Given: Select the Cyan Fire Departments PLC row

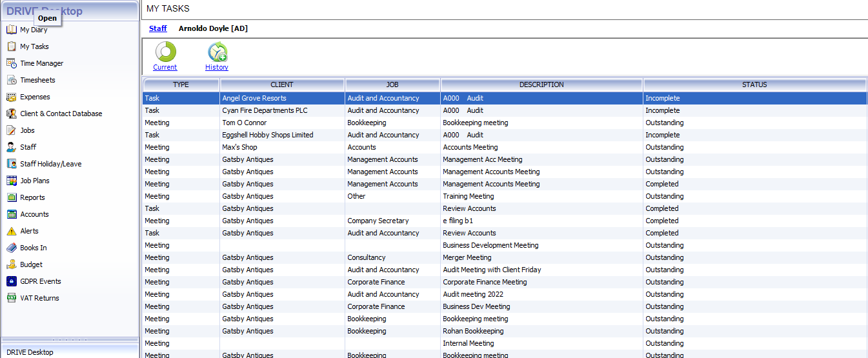Looking at the screenshot, I should [505, 110].
